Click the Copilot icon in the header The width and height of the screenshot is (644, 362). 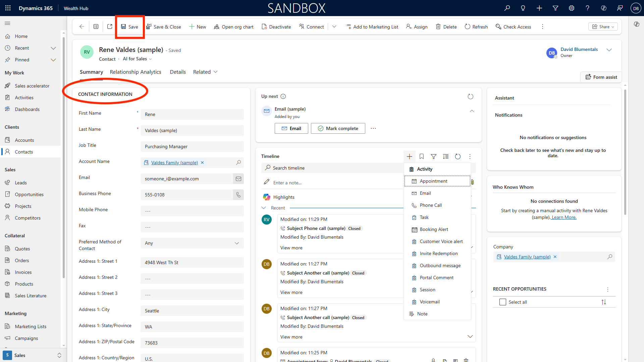coord(604,8)
